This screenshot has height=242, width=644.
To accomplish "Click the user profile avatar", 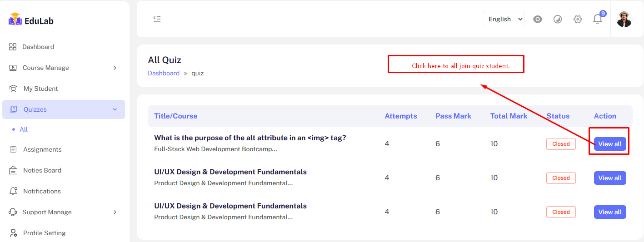I will 624,19.
